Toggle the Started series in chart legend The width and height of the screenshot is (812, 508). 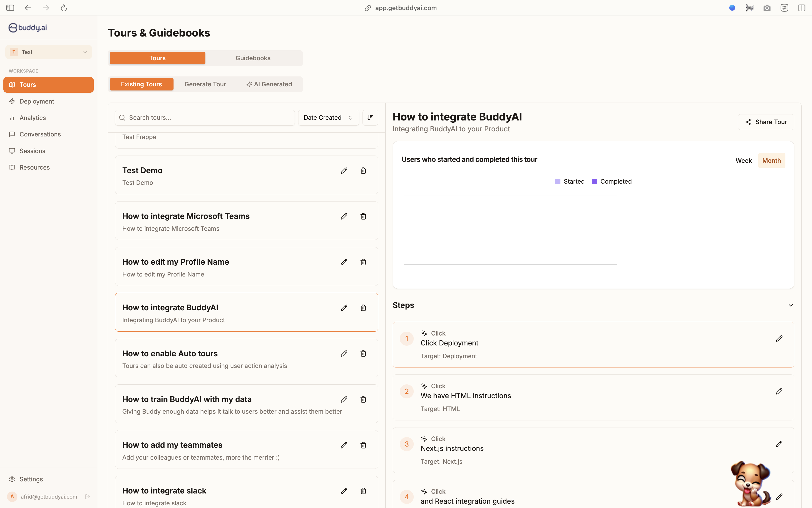570,181
